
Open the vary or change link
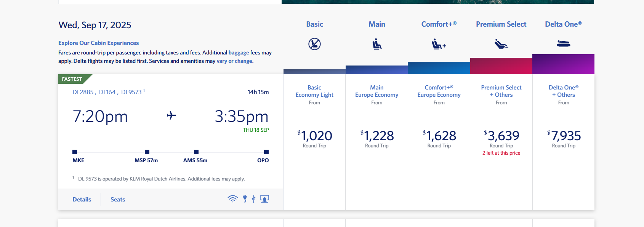(235, 61)
